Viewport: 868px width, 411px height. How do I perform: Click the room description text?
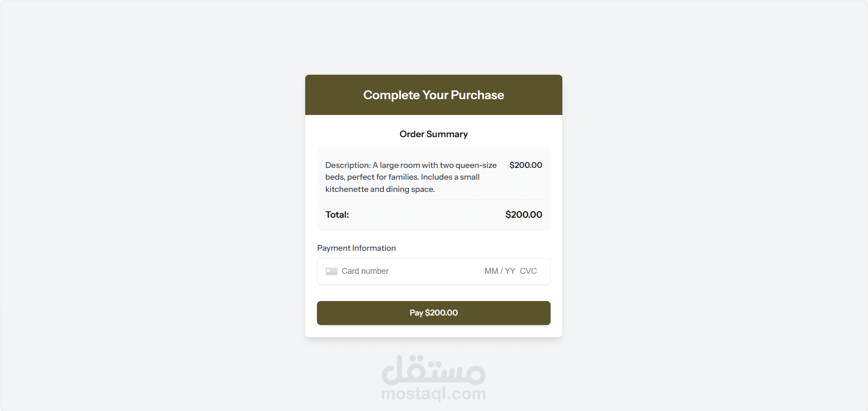coord(410,177)
